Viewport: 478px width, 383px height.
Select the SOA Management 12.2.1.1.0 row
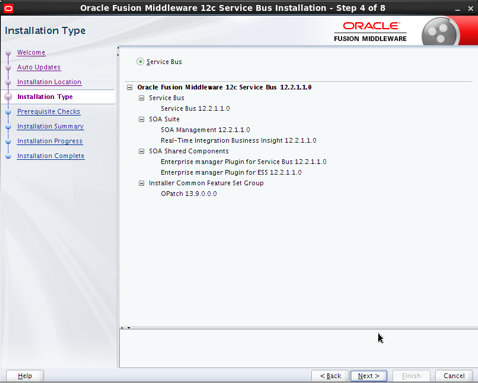point(205,130)
